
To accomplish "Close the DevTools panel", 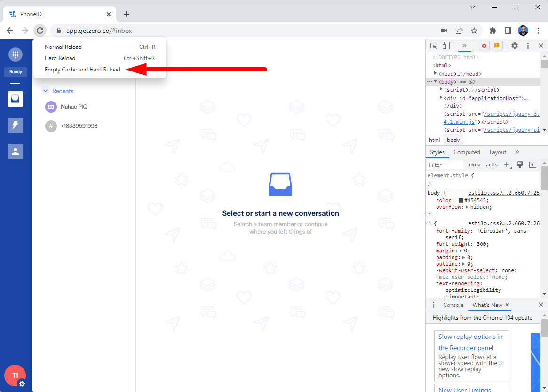I will (540, 46).
